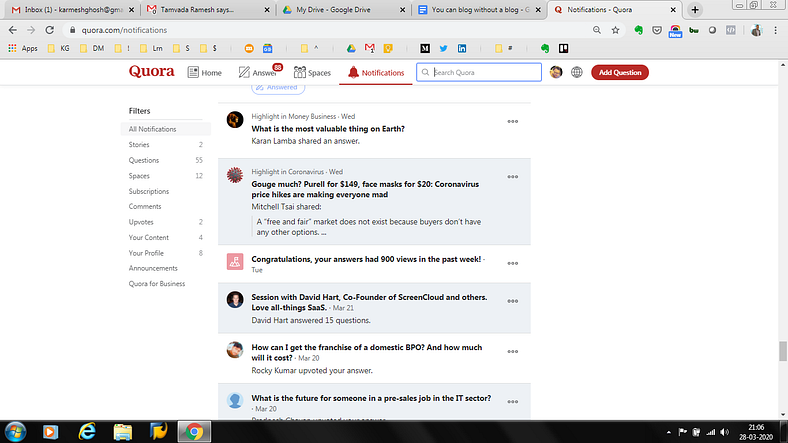The height and width of the screenshot is (443, 788).
Task: Open the Notifications tab
Action: click(x=376, y=72)
